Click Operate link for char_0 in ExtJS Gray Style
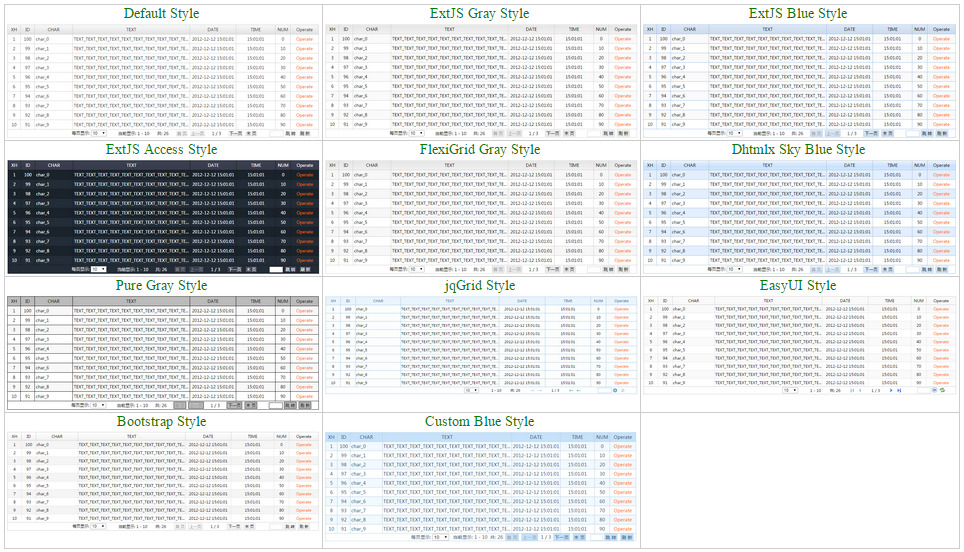 pyautogui.click(x=622, y=39)
